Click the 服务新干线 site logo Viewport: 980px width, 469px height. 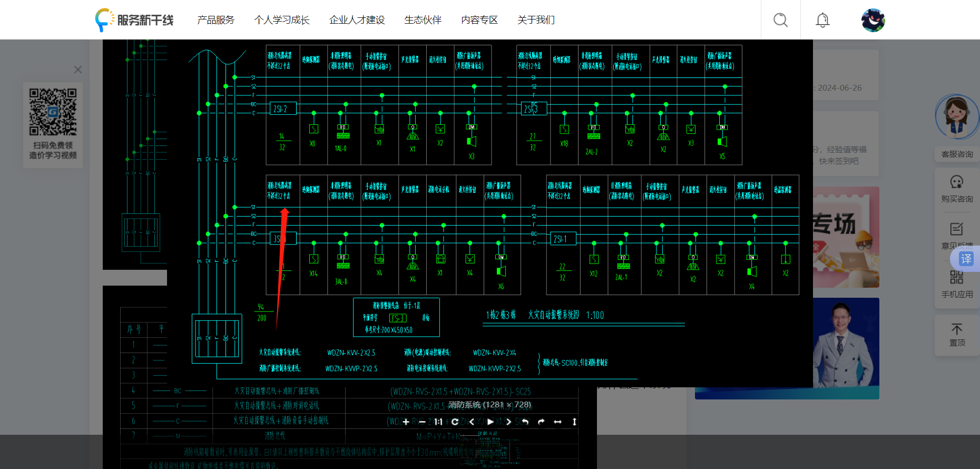click(134, 20)
